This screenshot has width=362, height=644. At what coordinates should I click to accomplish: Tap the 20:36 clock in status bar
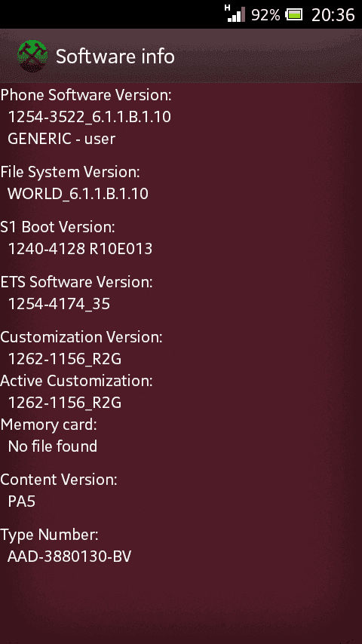333,15
